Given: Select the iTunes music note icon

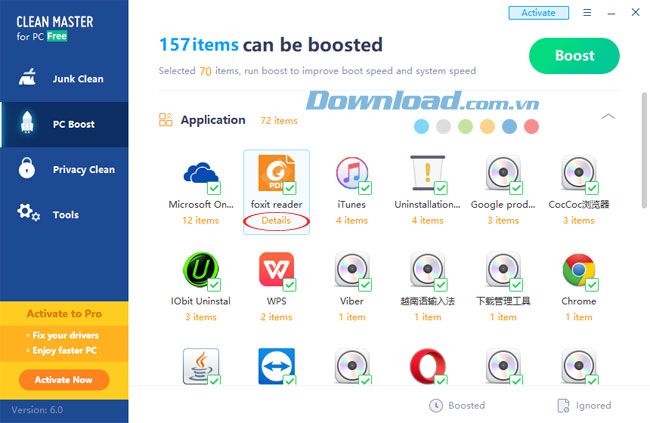Looking at the screenshot, I should [x=352, y=173].
